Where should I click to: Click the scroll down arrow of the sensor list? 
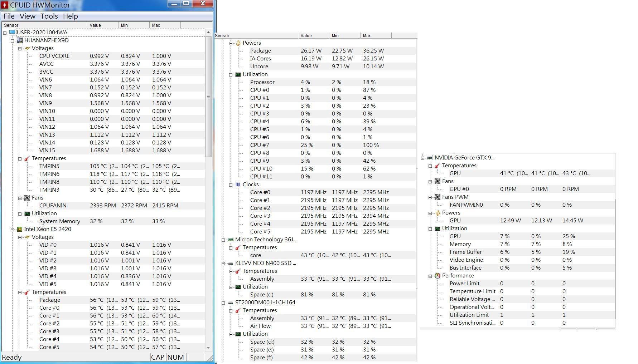tap(208, 347)
